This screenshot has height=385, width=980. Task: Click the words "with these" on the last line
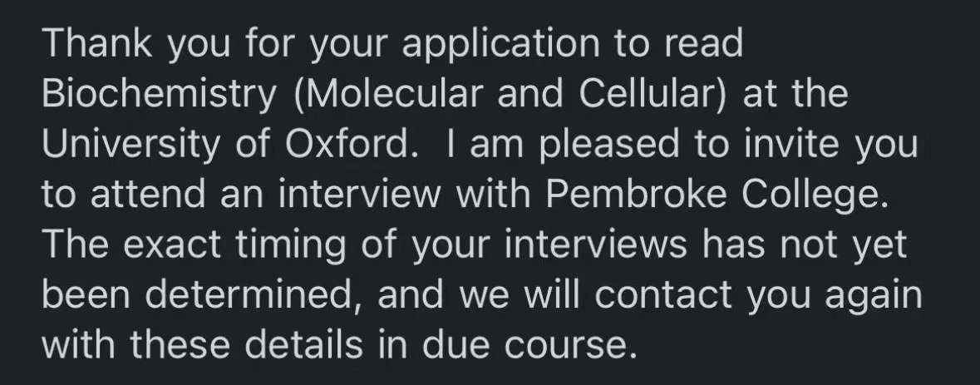[x=135, y=344]
